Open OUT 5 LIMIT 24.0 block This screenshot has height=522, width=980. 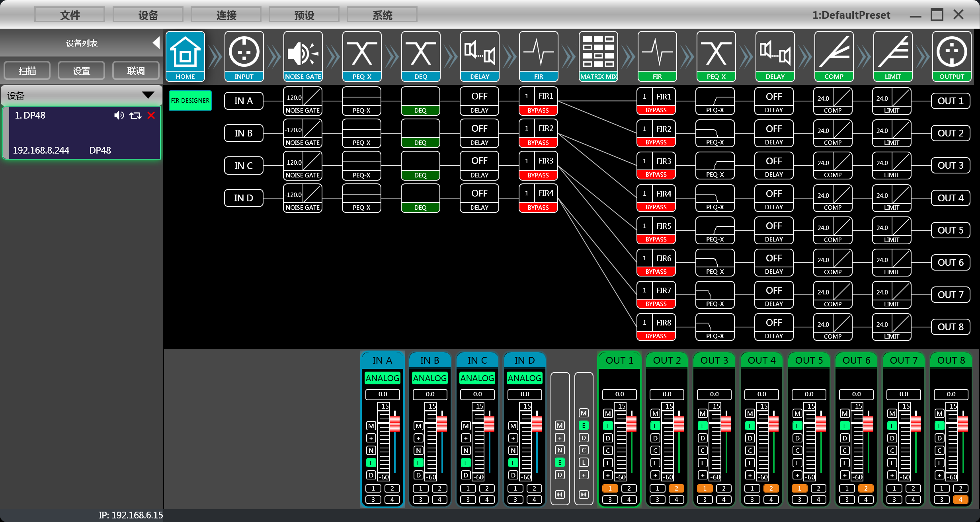coord(892,230)
